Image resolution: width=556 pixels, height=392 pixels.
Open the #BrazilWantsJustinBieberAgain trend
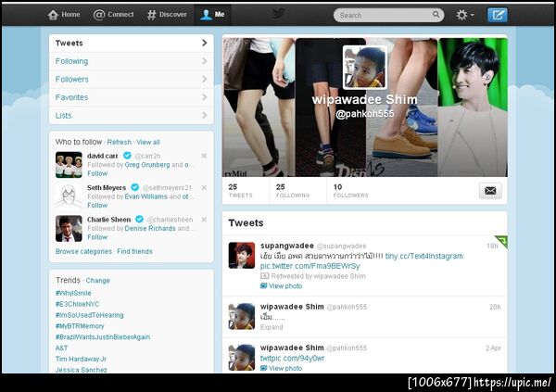tap(103, 337)
